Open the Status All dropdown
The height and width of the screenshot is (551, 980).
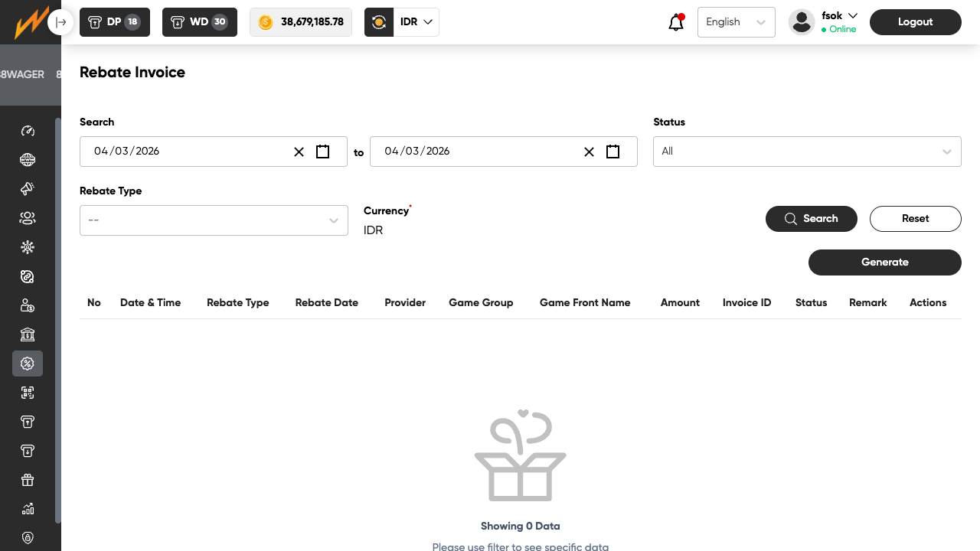(807, 152)
